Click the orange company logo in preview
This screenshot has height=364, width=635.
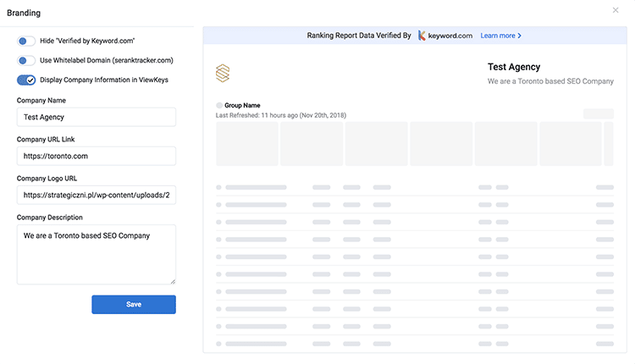coord(223,74)
